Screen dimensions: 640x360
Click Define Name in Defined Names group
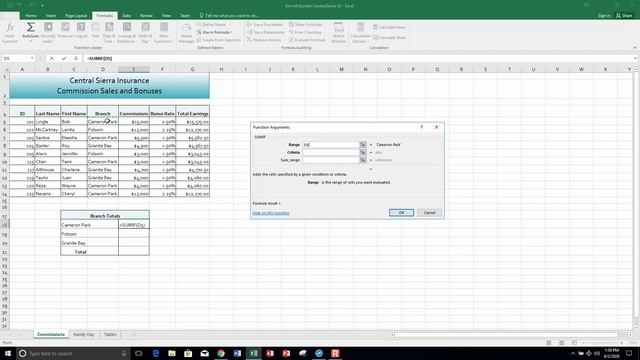click(x=211, y=24)
